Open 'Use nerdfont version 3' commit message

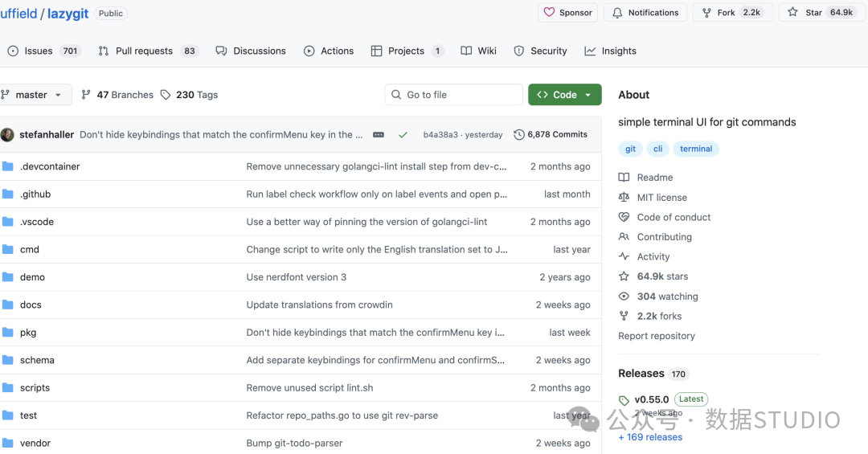[296, 277]
